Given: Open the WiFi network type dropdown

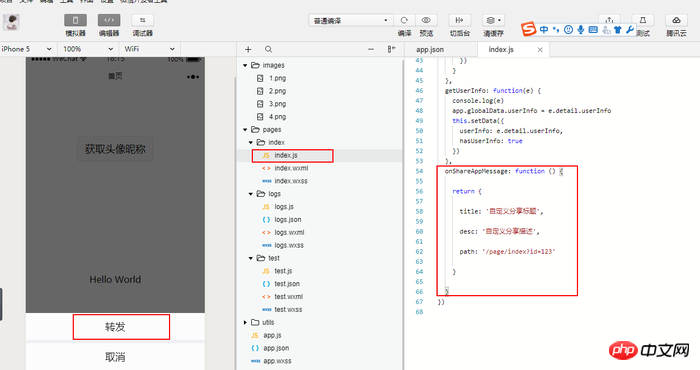Looking at the screenshot, I should coord(150,49).
